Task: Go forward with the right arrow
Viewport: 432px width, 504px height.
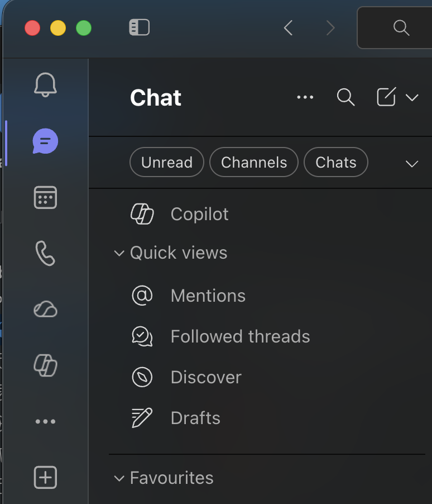Action: [x=330, y=27]
